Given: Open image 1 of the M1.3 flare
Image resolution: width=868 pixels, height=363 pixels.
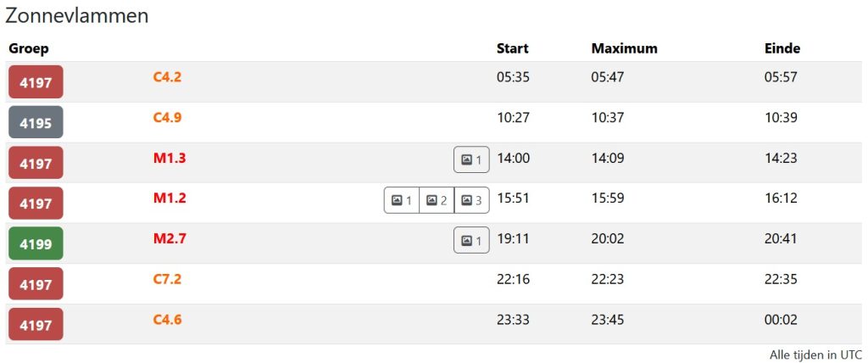Looking at the screenshot, I should tap(471, 159).
